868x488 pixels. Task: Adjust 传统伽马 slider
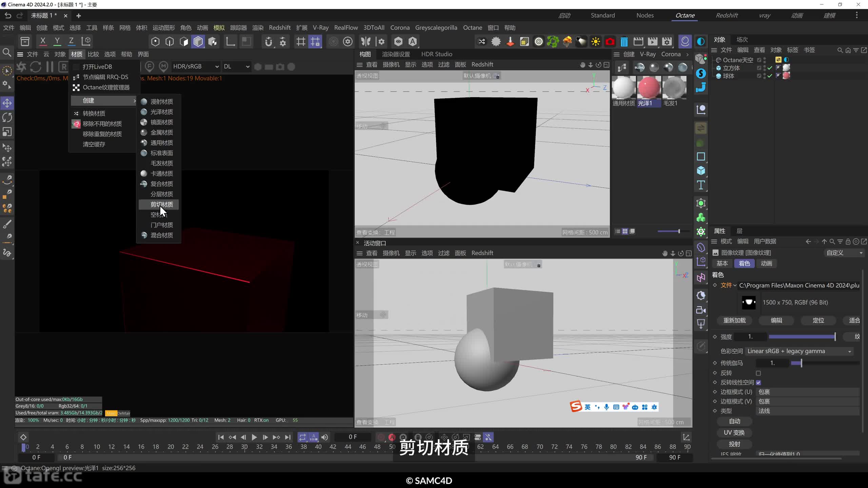coord(825,363)
